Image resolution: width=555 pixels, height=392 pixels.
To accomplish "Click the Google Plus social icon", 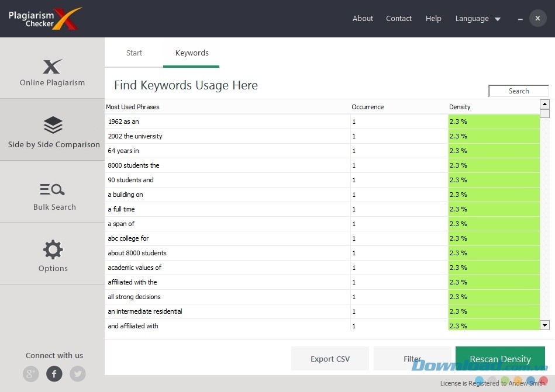I will click(31, 374).
